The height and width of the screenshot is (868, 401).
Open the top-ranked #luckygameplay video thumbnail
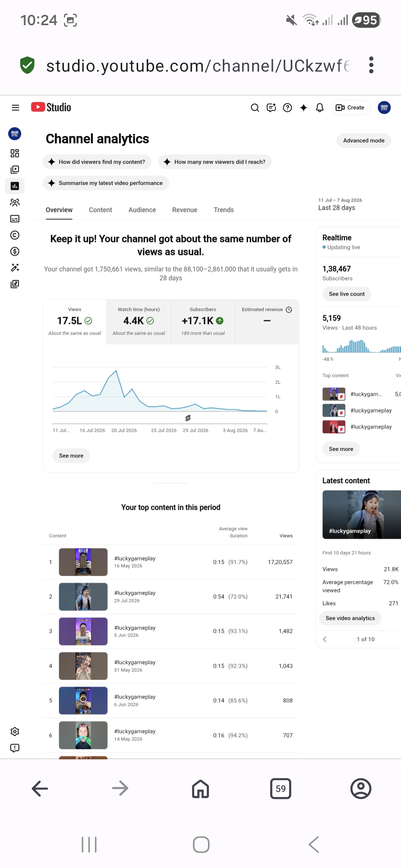pyautogui.click(x=83, y=562)
